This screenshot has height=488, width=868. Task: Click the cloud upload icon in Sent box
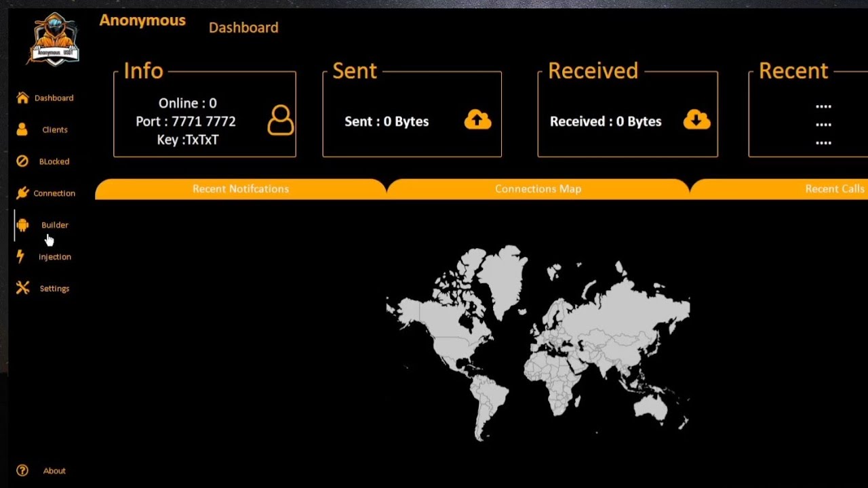[x=477, y=120]
